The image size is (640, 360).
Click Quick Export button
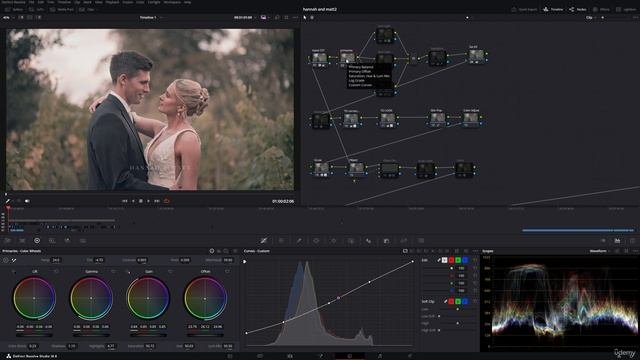(x=524, y=9)
